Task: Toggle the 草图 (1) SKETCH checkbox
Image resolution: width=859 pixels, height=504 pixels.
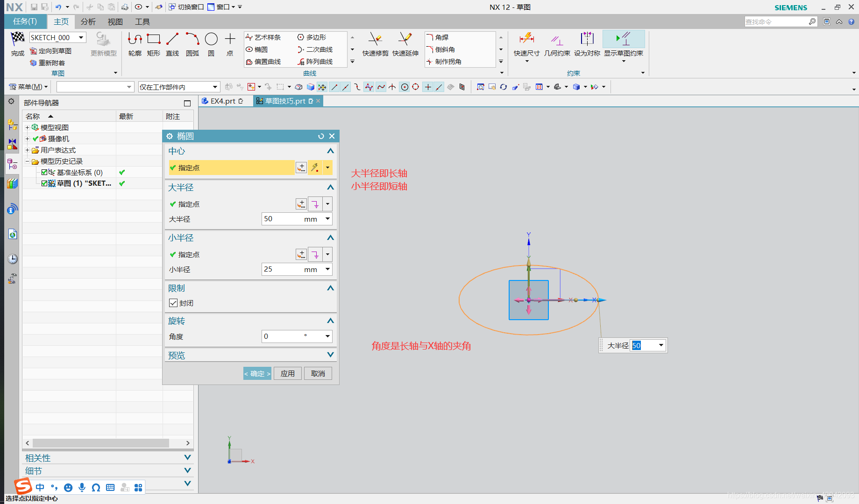Action: [44, 183]
